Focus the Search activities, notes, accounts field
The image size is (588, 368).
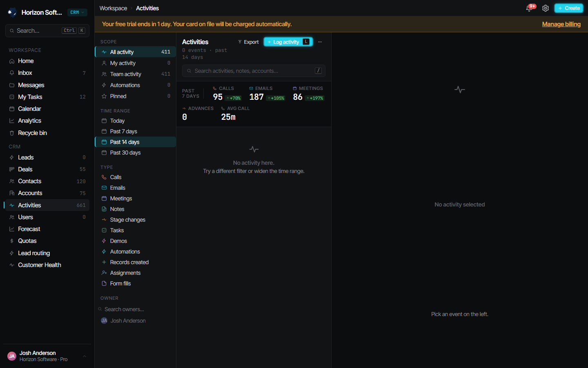click(254, 71)
